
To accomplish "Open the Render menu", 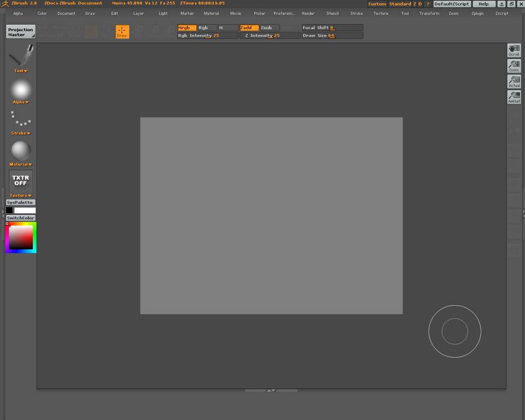I will [308, 13].
